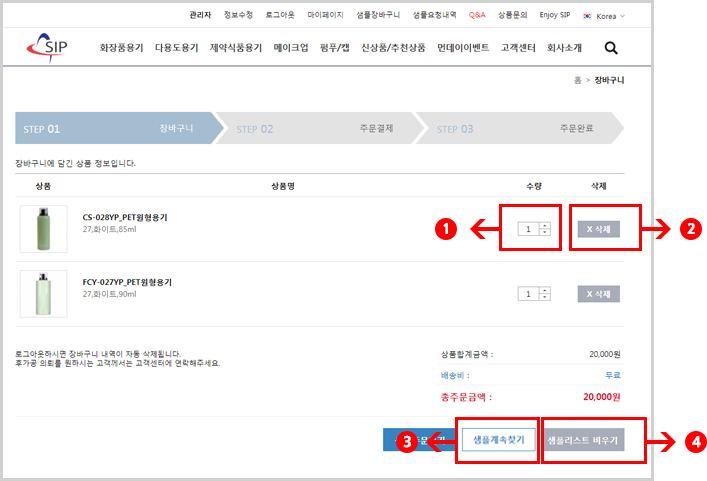Open the search magnifier icon
The image size is (707, 481).
[x=611, y=48]
